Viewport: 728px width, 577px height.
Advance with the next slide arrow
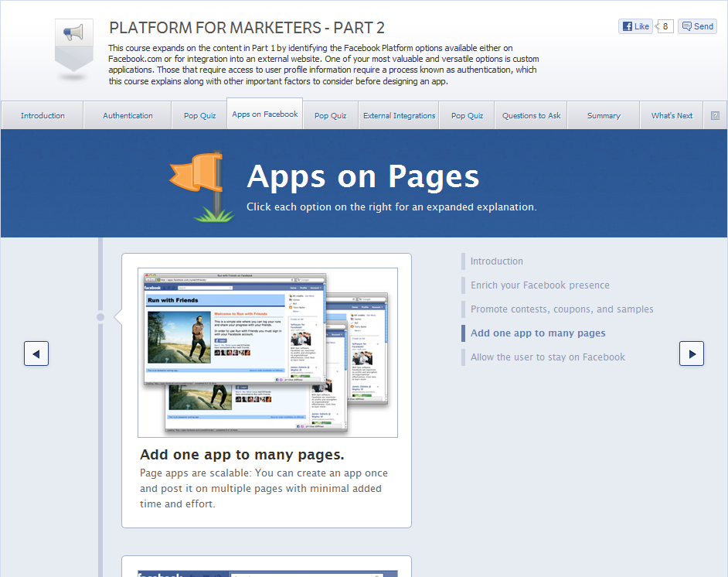tap(692, 353)
